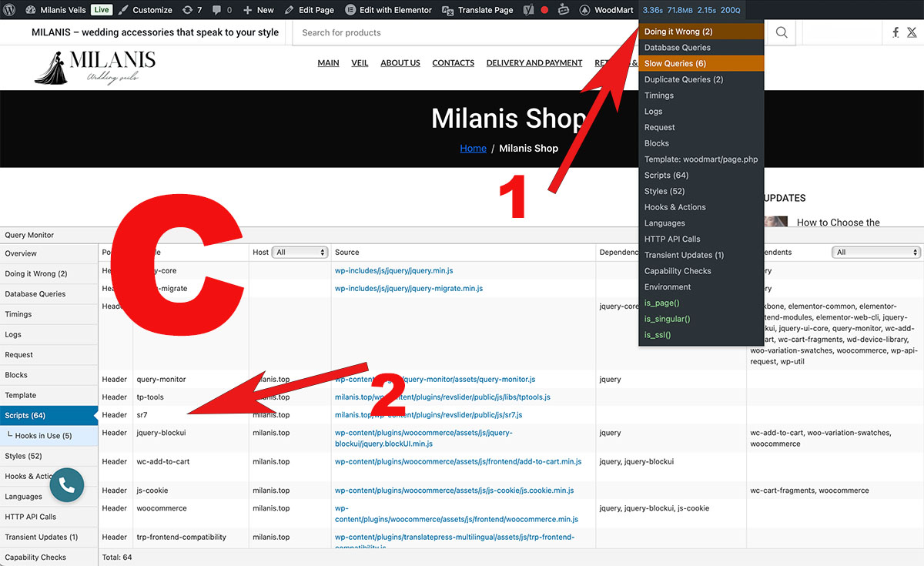
Task: Open ABOUT US navigation link
Action: pyautogui.click(x=400, y=63)
